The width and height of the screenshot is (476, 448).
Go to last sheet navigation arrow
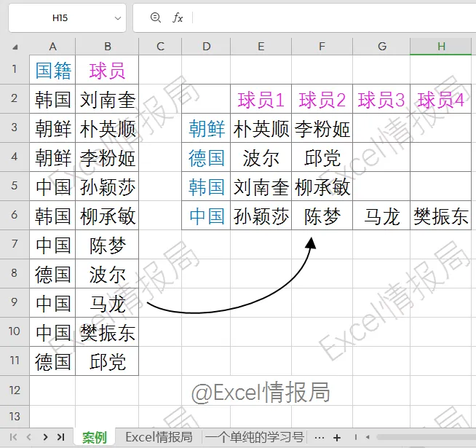tap(60, 437)
